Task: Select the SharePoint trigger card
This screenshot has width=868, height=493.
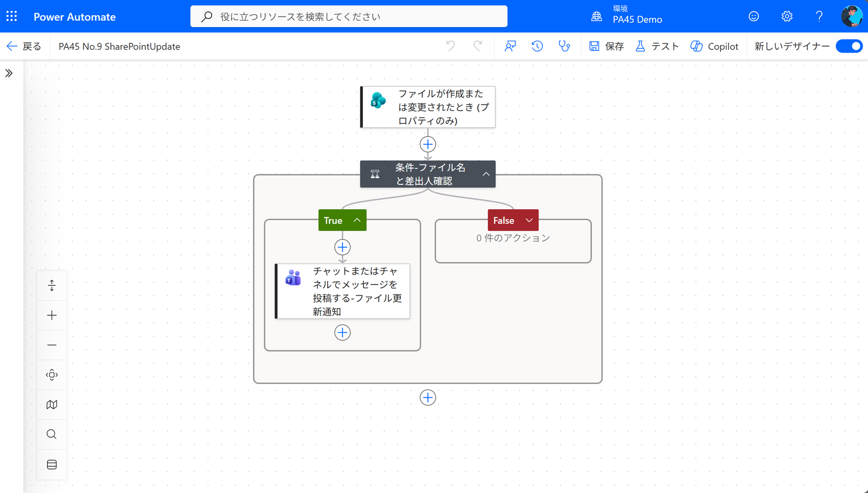Action: point(427,107)
